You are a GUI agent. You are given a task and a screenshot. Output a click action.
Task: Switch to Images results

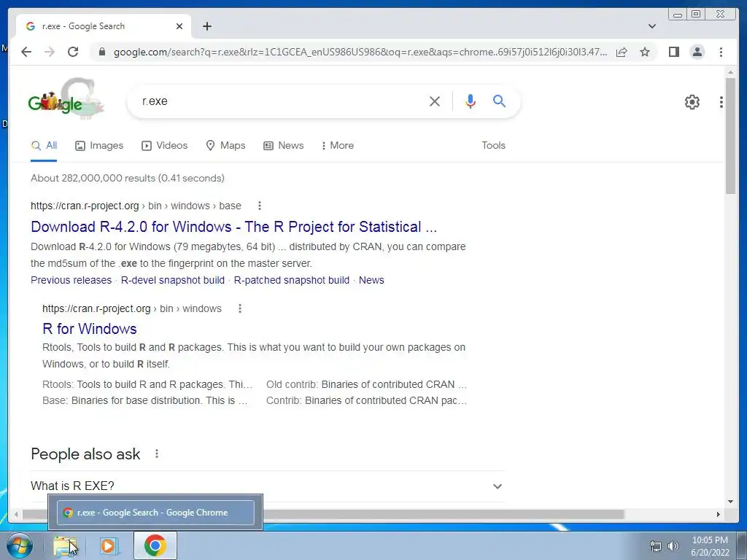tap(99, 146)
